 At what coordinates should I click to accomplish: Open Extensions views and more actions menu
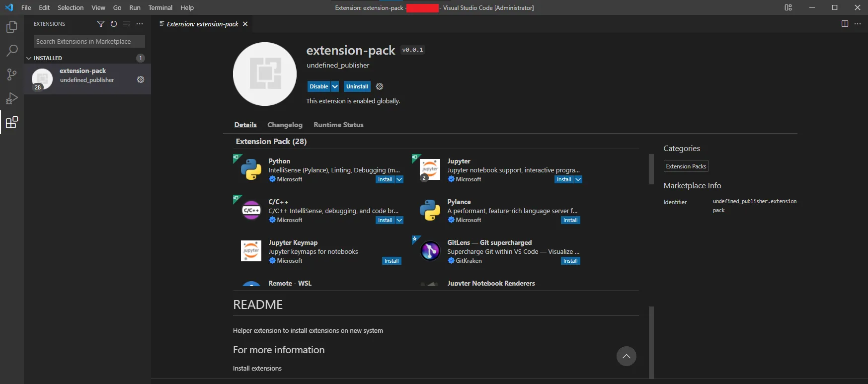(140, 24)
